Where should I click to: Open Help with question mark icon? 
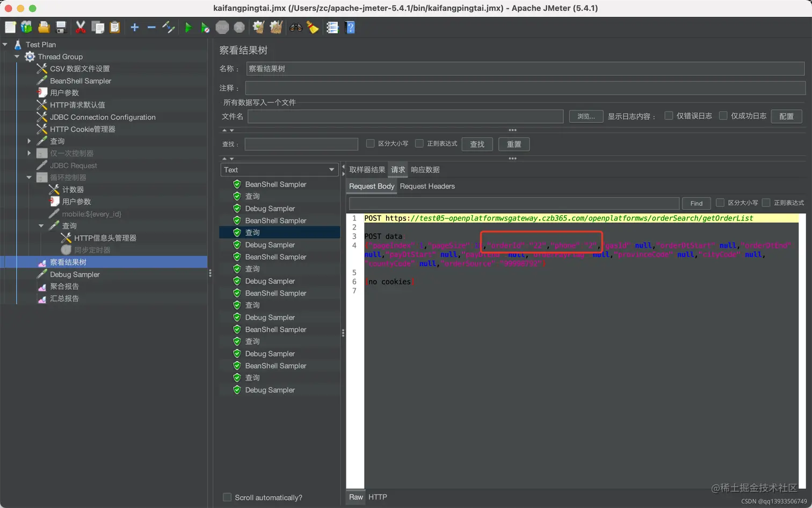click(350, 27)
